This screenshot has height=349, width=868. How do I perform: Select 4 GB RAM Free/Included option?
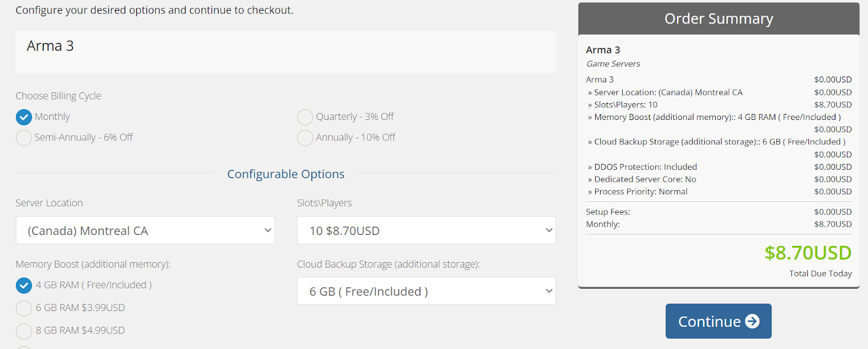click(x=24, y=285)
